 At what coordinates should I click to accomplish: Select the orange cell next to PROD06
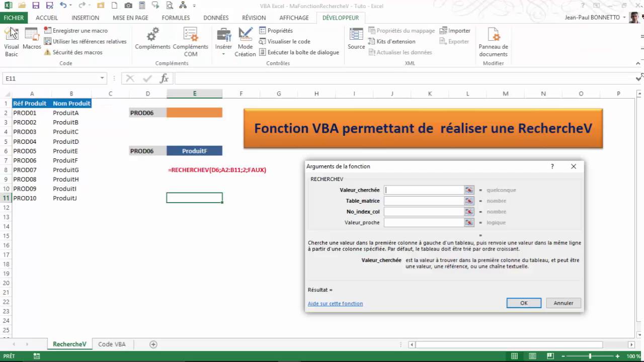pyautogui.click(x=194, y=113)
